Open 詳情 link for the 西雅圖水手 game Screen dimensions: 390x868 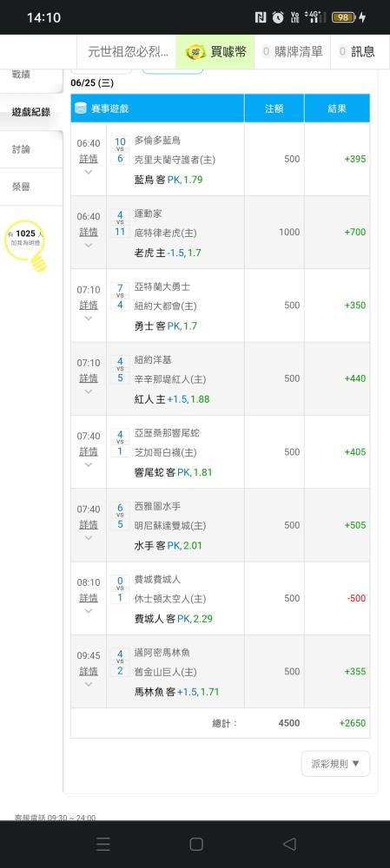coord(89,524)
